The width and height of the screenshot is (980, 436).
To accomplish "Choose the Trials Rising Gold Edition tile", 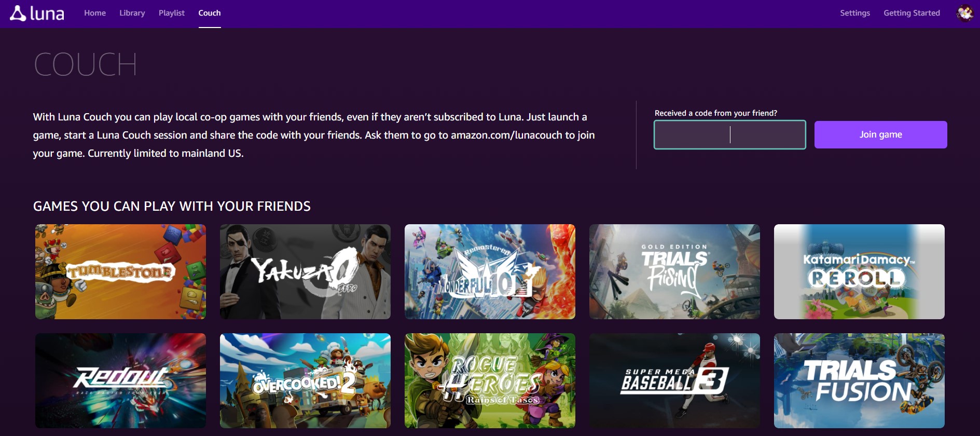I will tap(674, 271).
